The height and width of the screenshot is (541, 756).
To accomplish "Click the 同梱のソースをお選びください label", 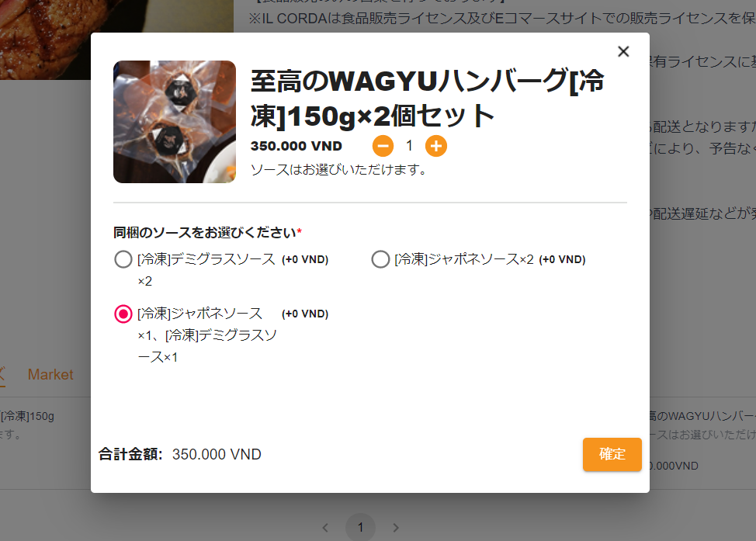I will click(x=207, y=232).
